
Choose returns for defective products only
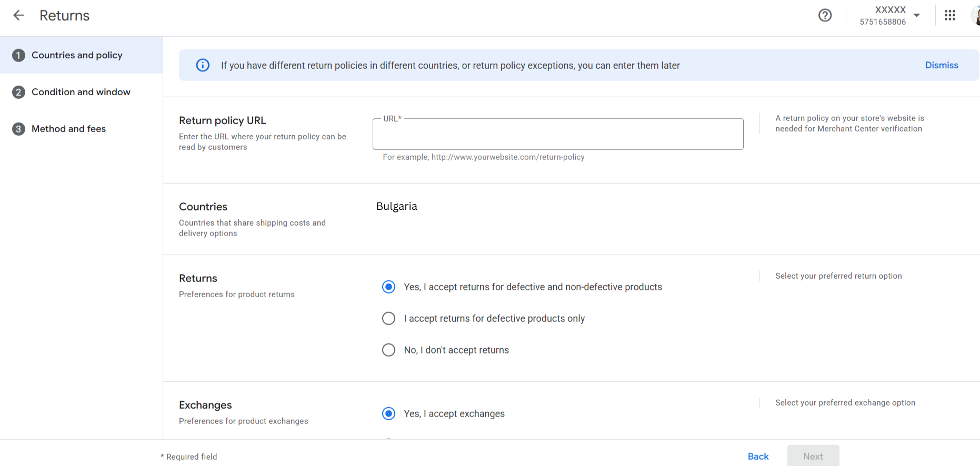click(x=388, y=318)
